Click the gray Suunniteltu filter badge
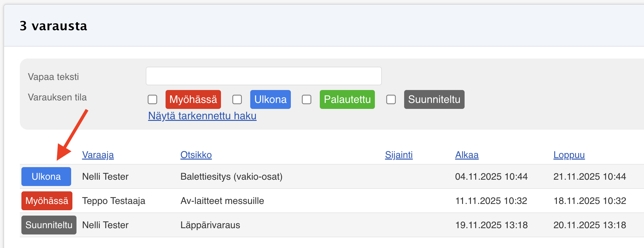644x248 pixels. tap(434, 99)
